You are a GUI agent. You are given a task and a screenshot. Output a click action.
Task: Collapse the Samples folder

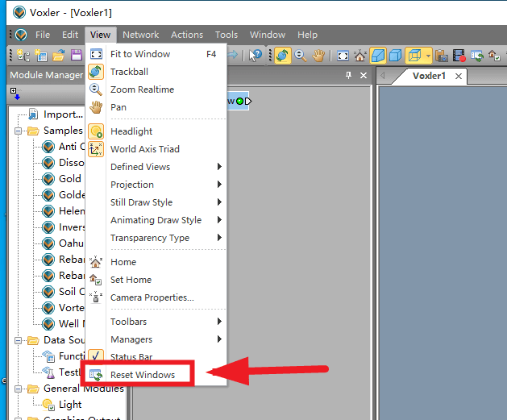pos(18,131)
